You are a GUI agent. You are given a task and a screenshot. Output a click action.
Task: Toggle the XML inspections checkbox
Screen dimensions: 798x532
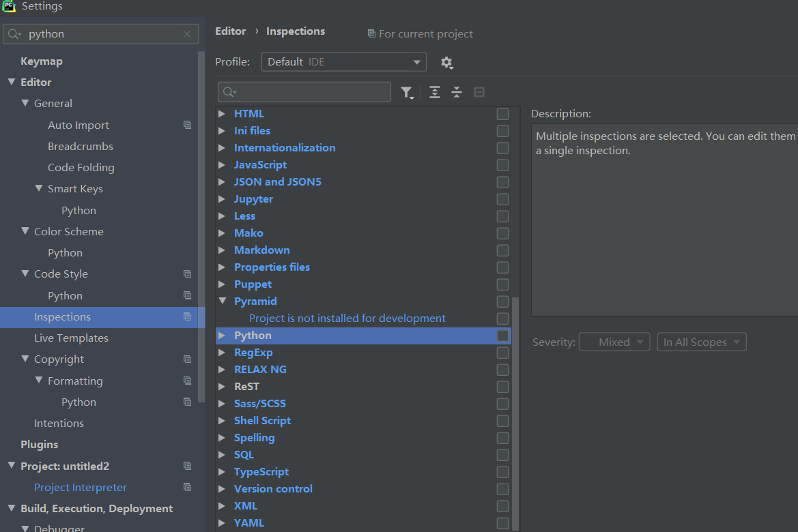pos(502,506)
